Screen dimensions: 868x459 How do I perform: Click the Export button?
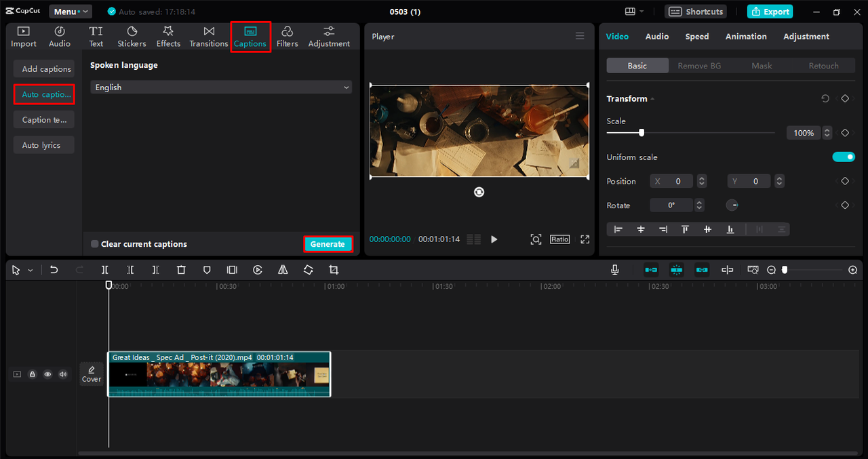[x=770, y=12]
